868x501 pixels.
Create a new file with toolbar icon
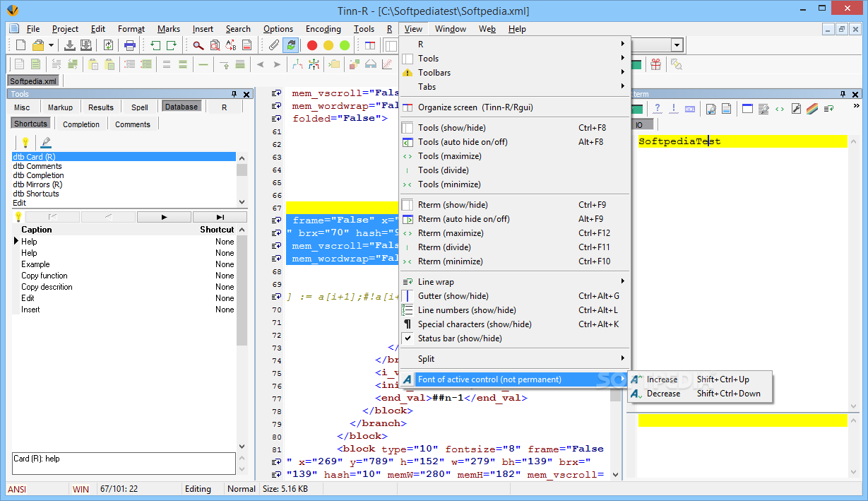[20, 45]
